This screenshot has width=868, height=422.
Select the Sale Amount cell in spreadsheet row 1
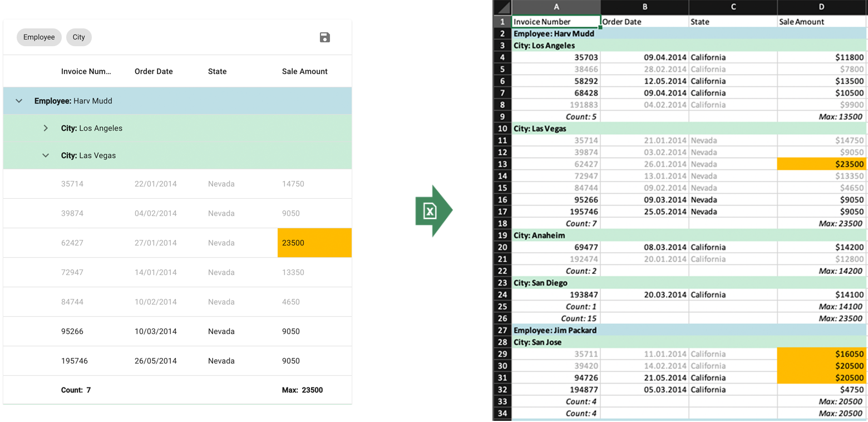(x=822, y=22)
